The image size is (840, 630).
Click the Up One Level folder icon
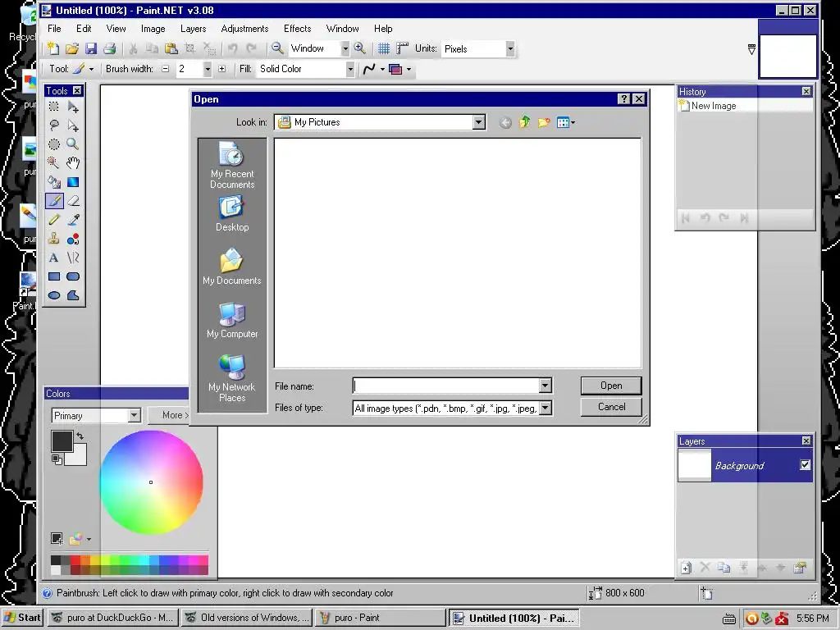point(524,122)
